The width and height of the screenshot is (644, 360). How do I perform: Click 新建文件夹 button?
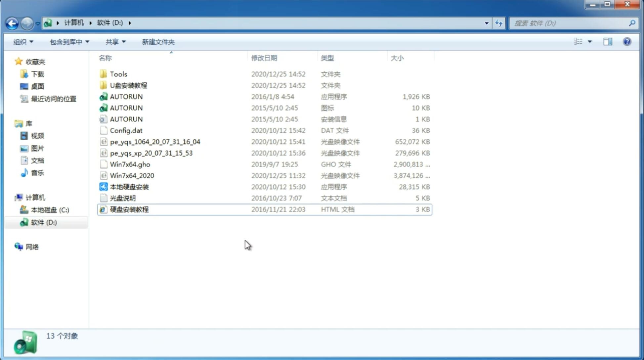(x=158, y=42)
